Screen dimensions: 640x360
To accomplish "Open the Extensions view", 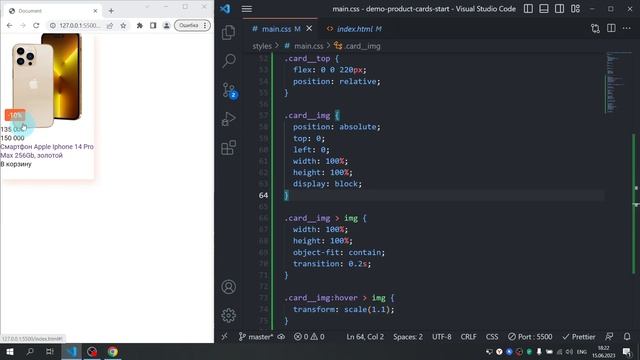I will tap(229, 147).
